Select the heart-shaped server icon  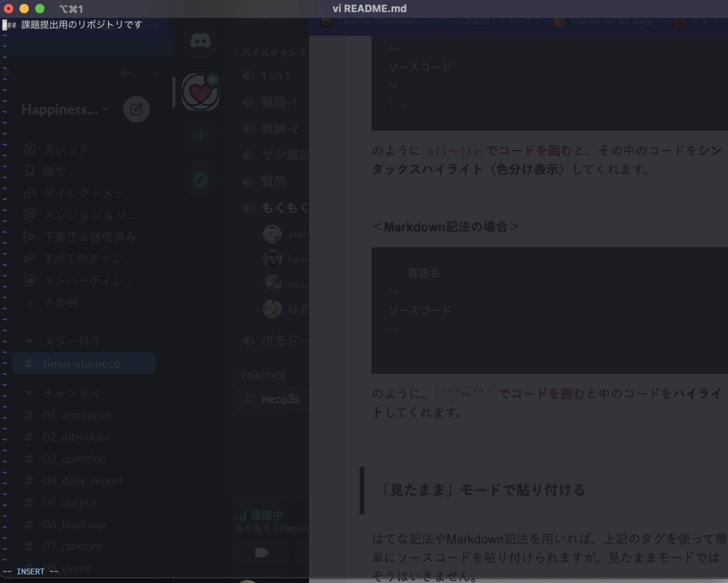pyautogui.click(x=200, y=92)
